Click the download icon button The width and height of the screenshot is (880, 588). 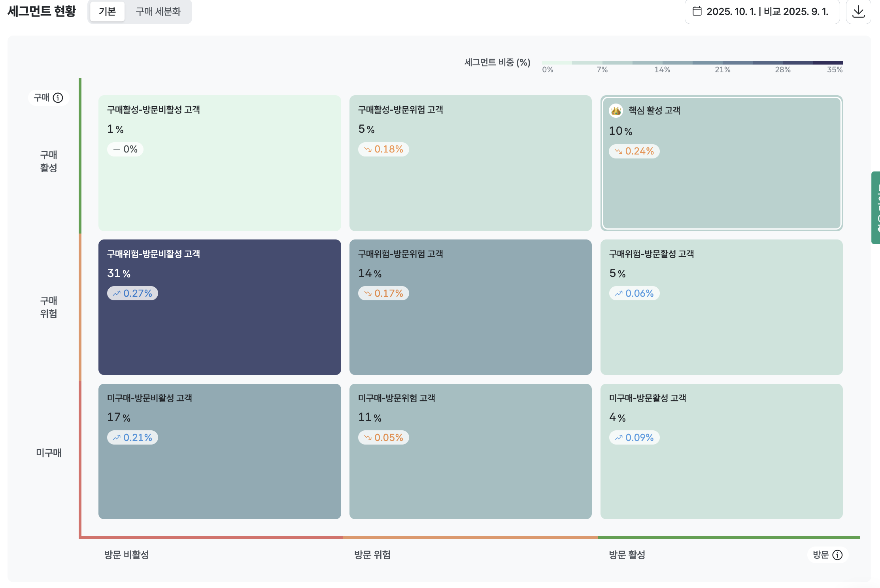(x=858, y=11)
